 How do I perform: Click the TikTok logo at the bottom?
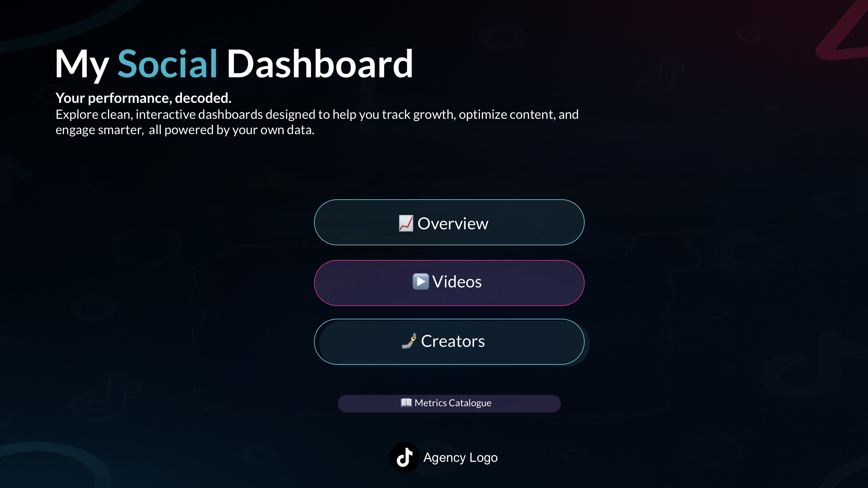coord(404,457)
